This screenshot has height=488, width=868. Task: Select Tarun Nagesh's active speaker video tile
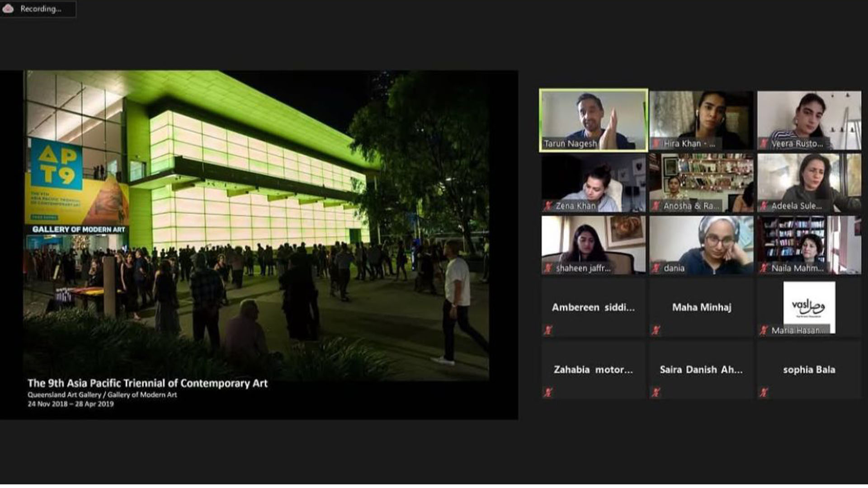click(x=594, y=120)
